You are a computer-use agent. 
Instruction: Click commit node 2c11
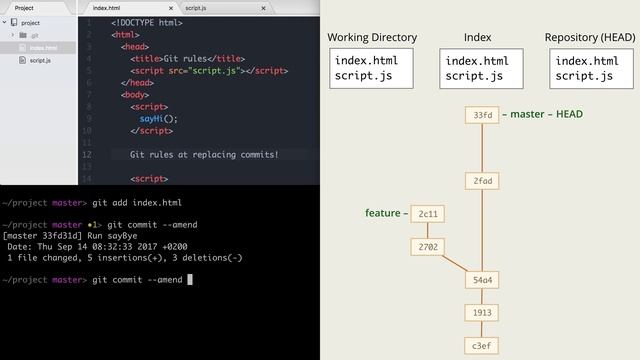pos(427,214)
